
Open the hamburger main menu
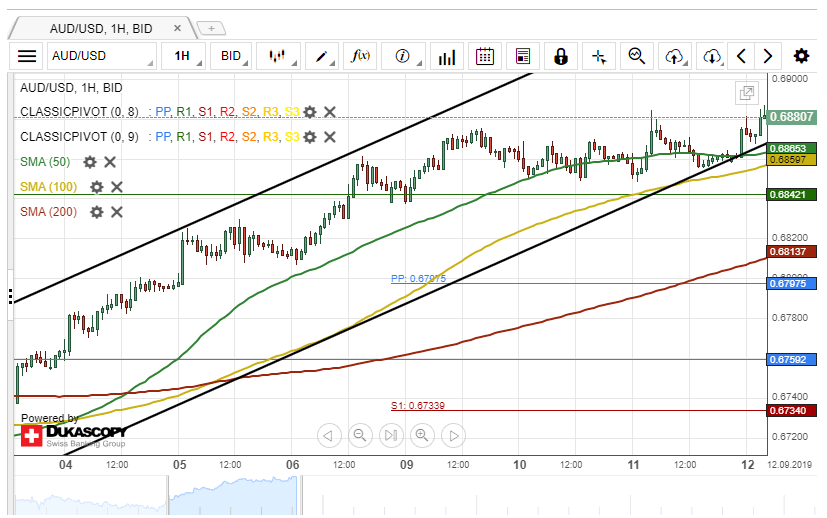pyautogui.click(x=27, y=56)
